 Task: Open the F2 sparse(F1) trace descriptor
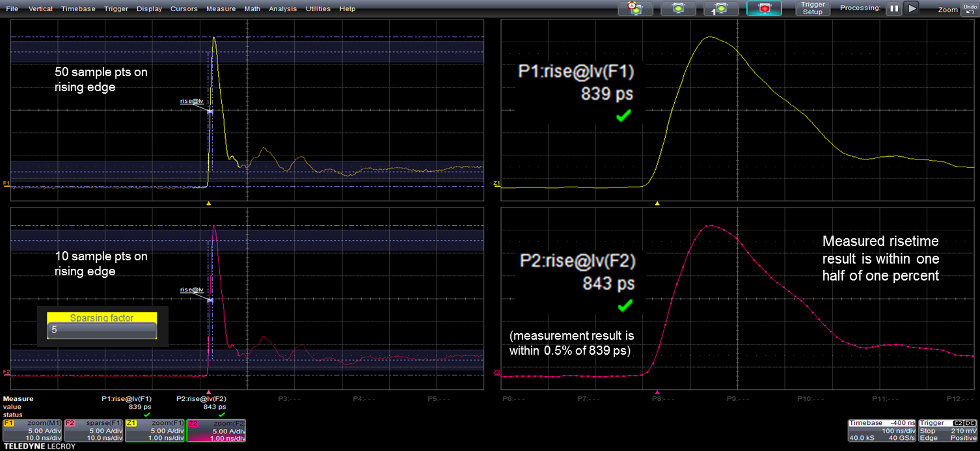[x=93, y=430]
